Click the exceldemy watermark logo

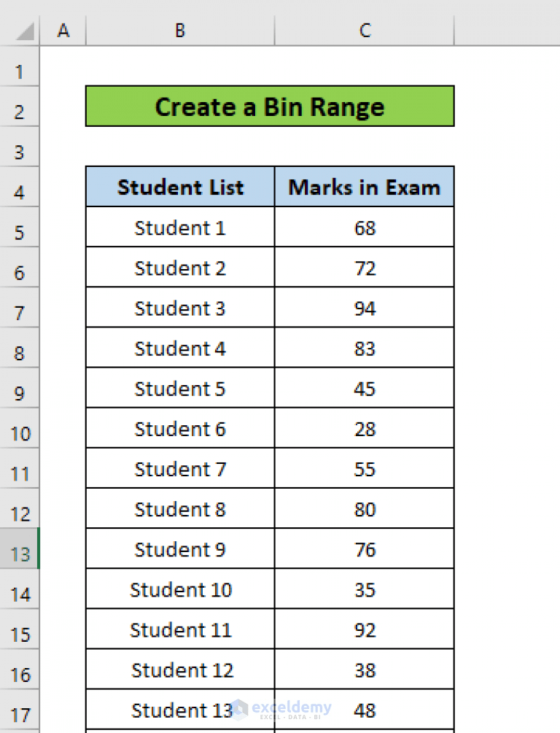(281, 709)
